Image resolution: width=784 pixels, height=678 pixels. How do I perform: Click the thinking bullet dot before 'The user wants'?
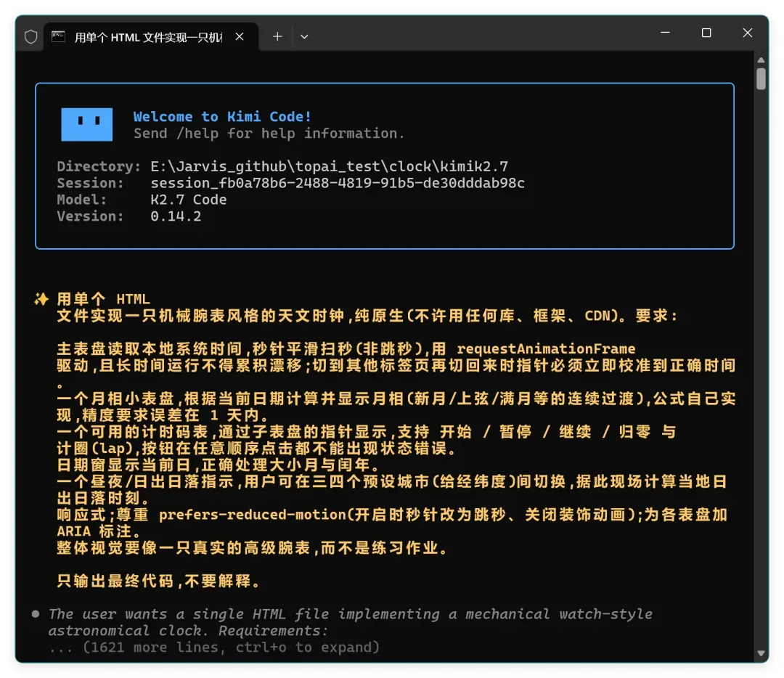[36, 614]
